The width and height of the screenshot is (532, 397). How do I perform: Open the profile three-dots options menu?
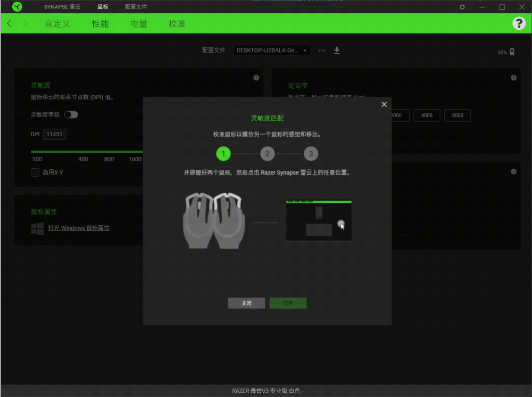click(x=321, y=51)
